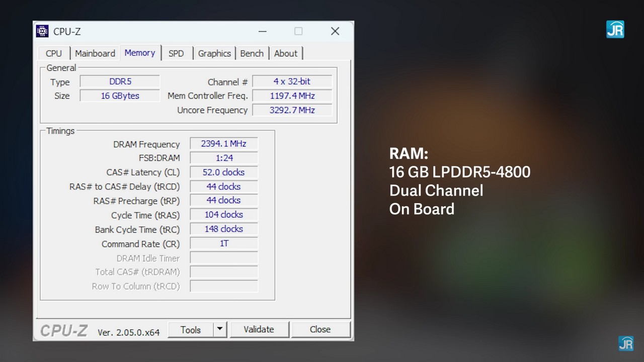The image size is (644, 362).
Task: Maximize the CPU-Z window
Action: [x=298, y=31]
